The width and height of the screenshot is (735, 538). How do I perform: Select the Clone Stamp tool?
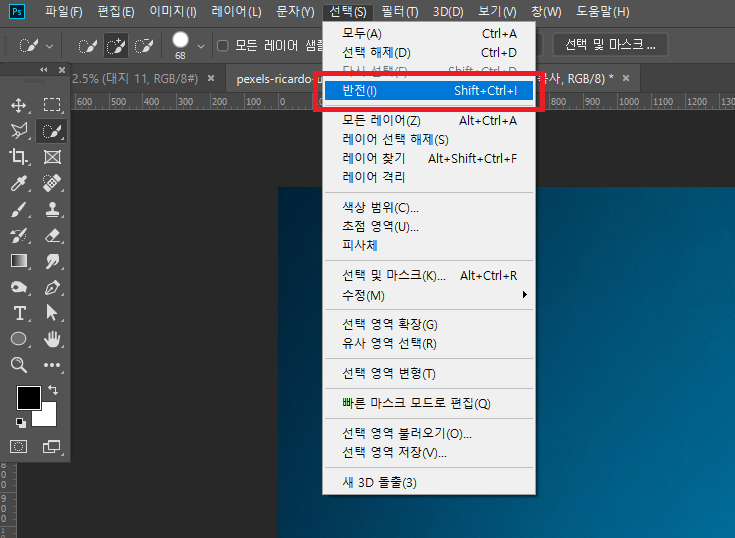[x=52, y=209]
